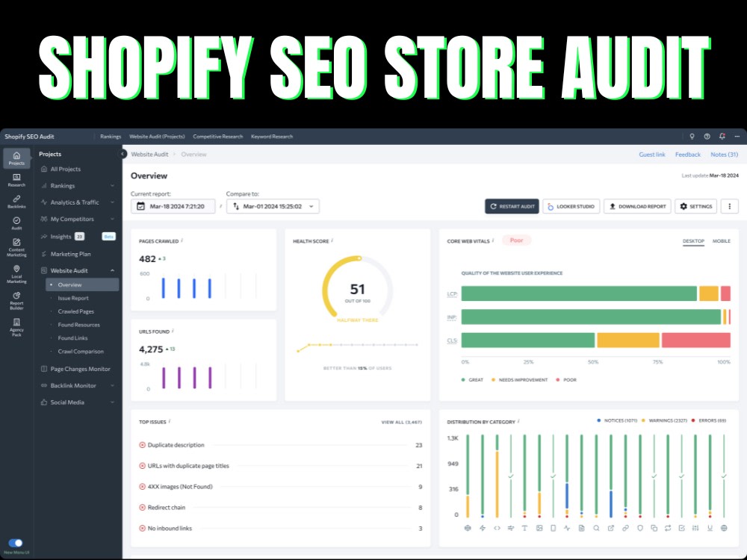
Task: Click the chain link category icon in chart
Action: pyautogui.click(x=625, y=528)
